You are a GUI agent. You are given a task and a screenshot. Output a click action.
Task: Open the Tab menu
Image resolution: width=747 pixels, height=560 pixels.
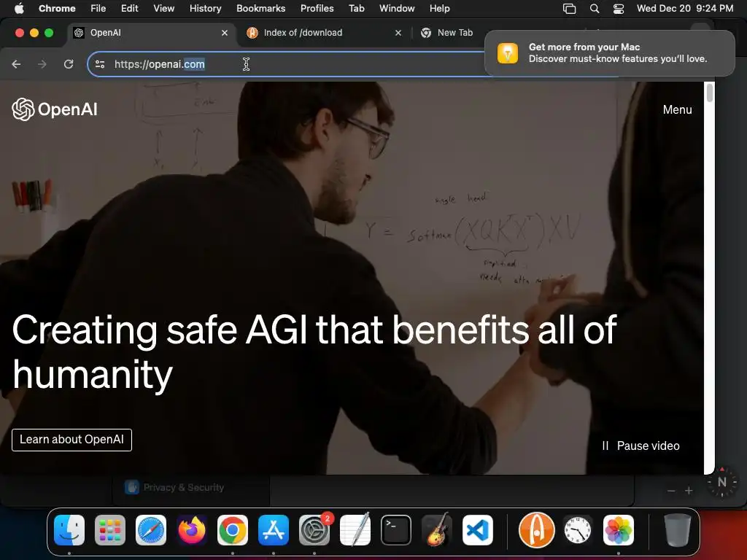point(356,9)
